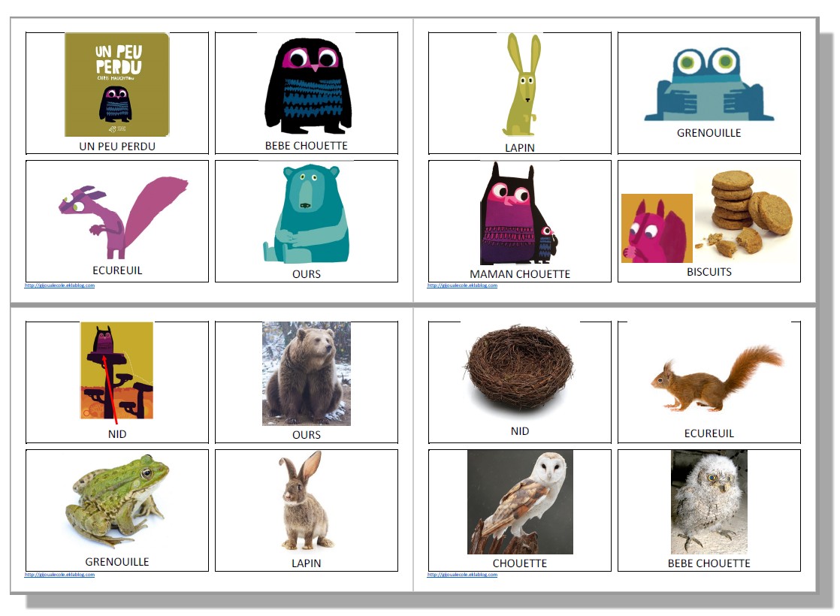Click the mother owl illustration
This screenshot has width=840, height=616.
pos(518,214)
